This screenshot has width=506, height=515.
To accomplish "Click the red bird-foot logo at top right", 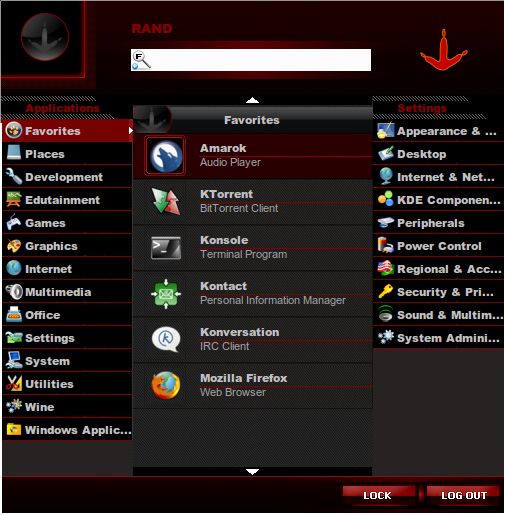I will pos(444,50).
